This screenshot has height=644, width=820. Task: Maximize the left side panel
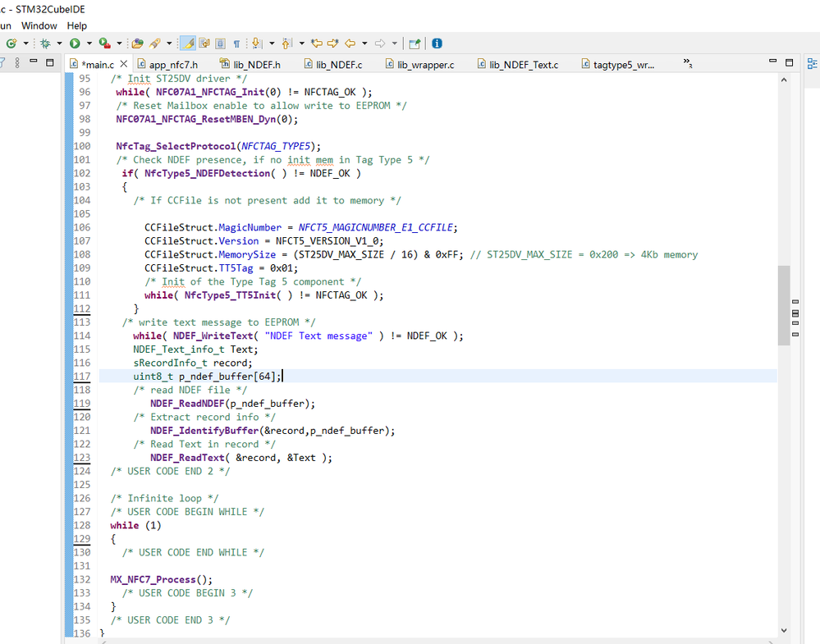50,62
